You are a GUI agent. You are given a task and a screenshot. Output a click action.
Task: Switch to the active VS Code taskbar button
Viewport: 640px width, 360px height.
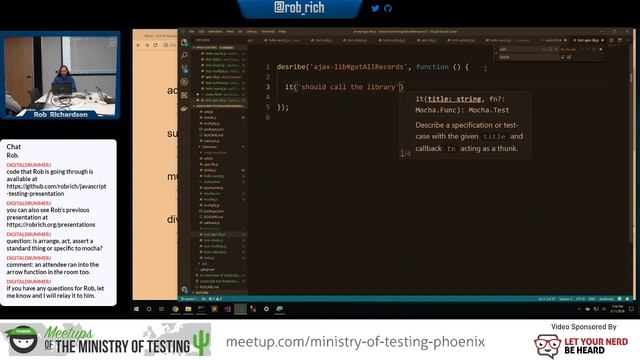tap(240, 309)
